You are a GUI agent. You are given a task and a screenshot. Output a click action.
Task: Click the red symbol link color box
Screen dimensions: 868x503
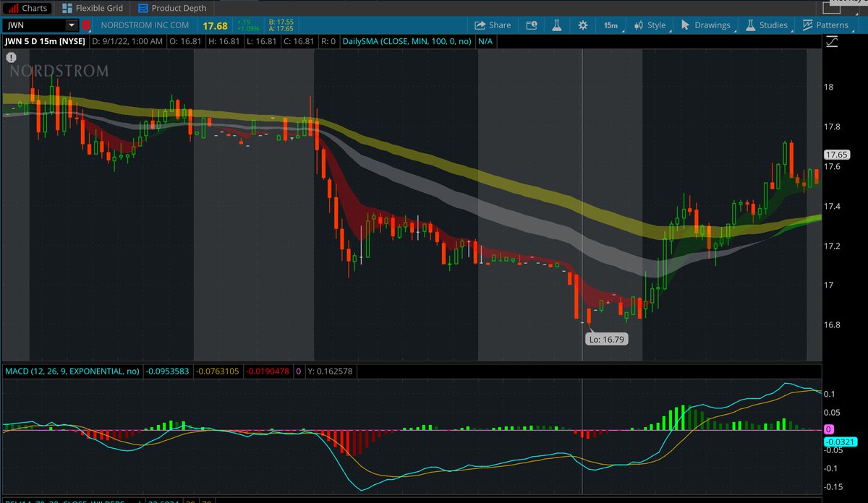(x=85, y=25)
